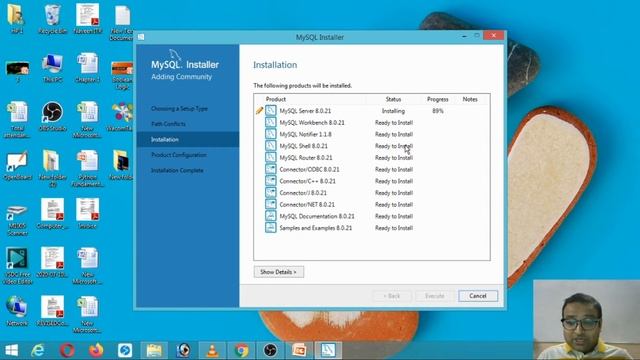Select the Chapter 1 document on desktop
The image size is (640, 360).
(87, 68)
